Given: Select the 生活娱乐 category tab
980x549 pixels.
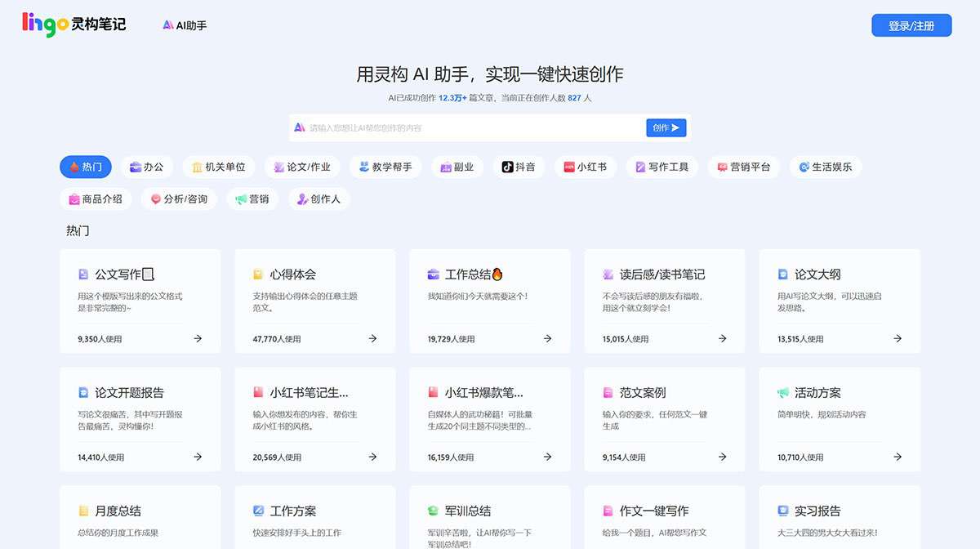Looking at the screenshot, I should 826,167.
